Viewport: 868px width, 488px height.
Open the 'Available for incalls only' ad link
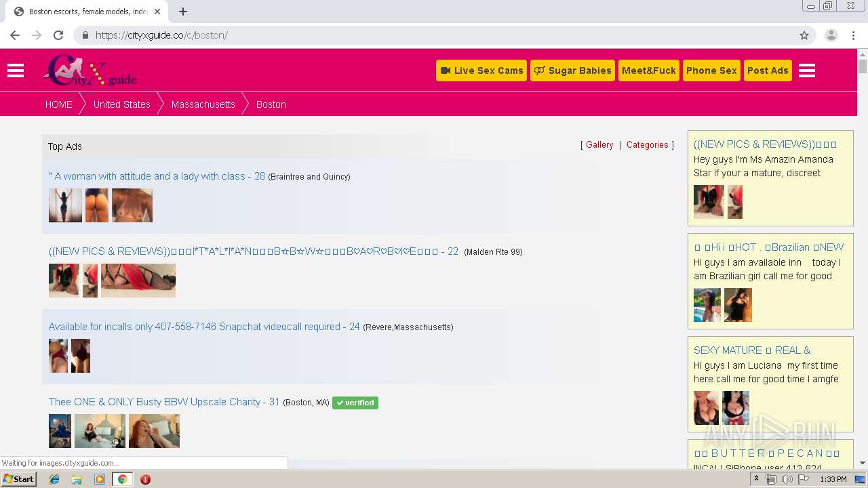point(204,327)
